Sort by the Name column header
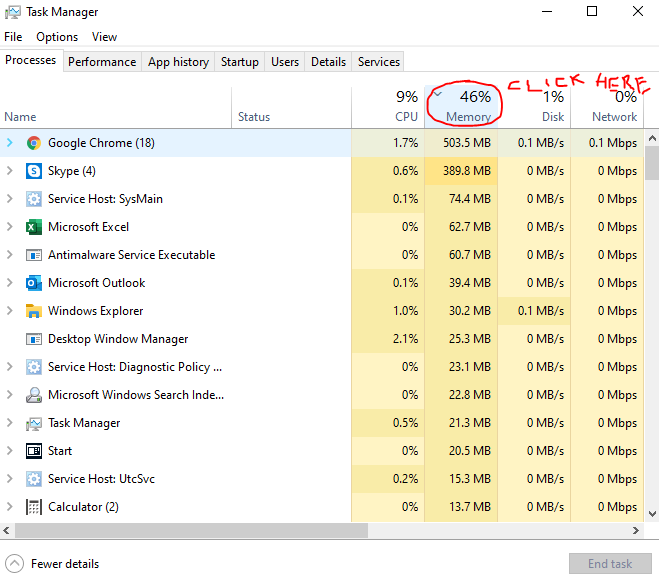Image resolution: width=659 pixels, height=585 pixels. [116, 107]
